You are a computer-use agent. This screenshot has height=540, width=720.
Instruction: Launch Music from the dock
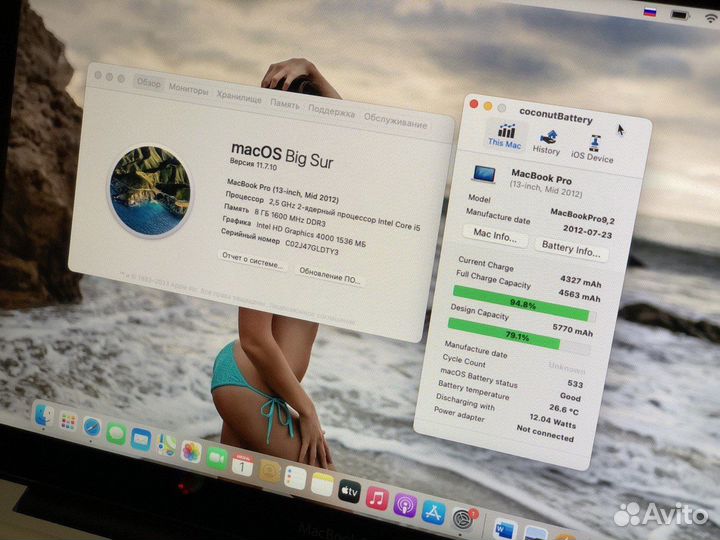[377, 499]
